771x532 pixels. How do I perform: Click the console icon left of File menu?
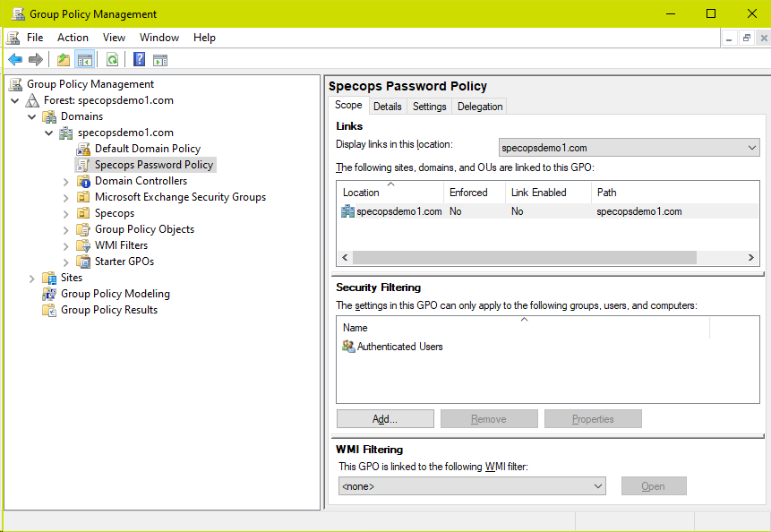tap(13, 38)
